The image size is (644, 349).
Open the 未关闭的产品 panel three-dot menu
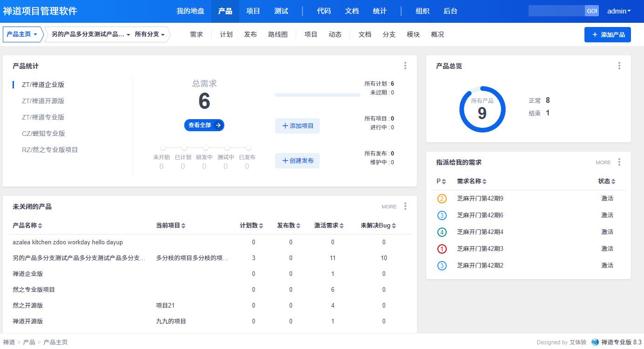(x=405, y=207)
